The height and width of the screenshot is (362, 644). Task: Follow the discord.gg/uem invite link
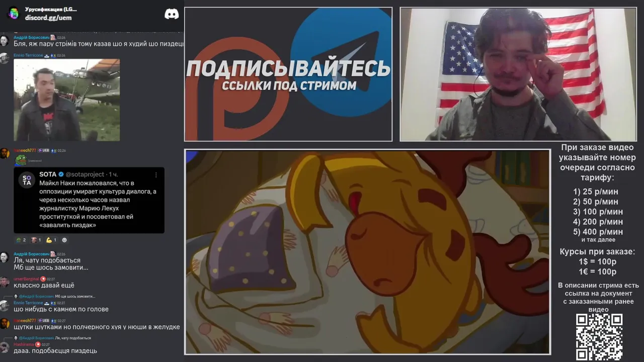click(x=48, y=18)
